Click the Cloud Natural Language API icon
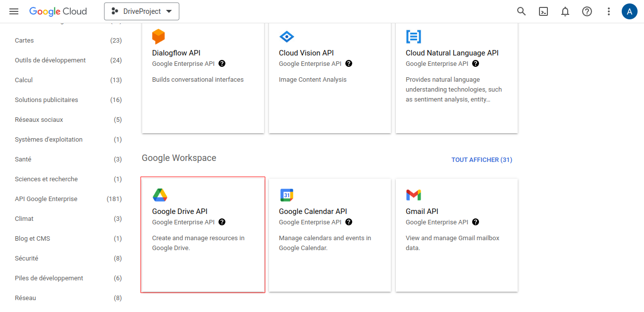644x312 pixels. (x=414, y=36)
